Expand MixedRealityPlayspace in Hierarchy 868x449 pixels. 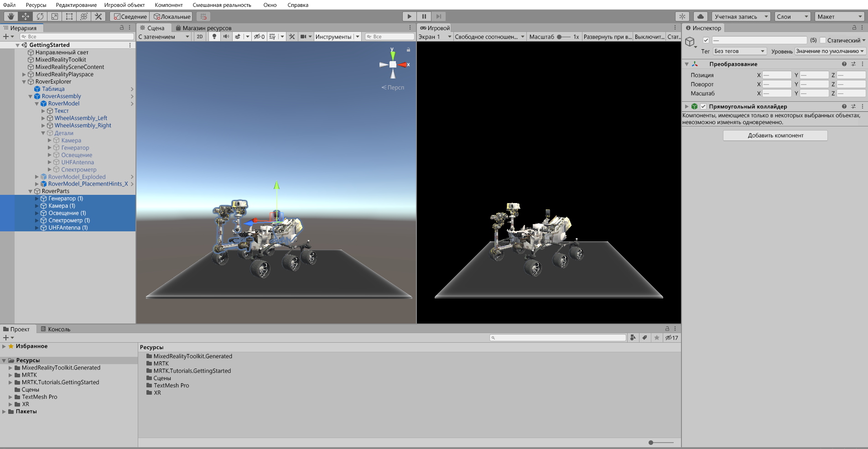point(24,74)
